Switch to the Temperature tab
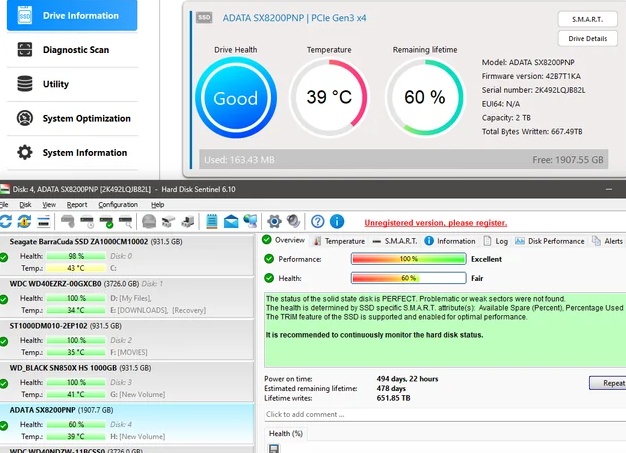626x453 pixels. click(339, 241)
